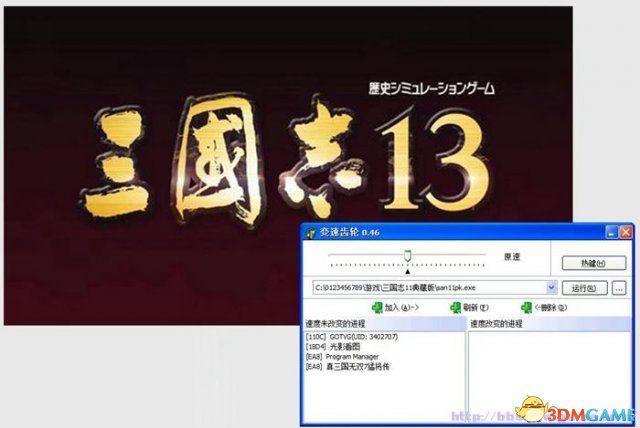The image size is (640, 428).
Task: Click the 刷新 refresh button
Action: point(469,307)
